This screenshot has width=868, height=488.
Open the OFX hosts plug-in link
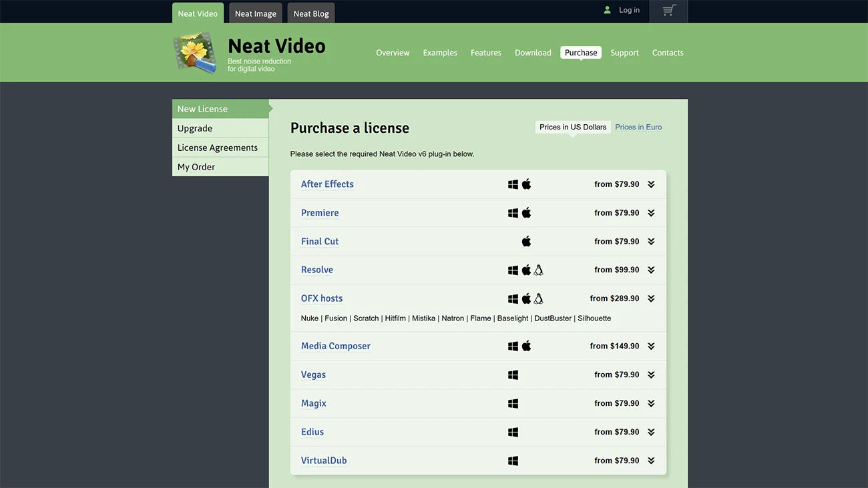click(x=322, y=299)
